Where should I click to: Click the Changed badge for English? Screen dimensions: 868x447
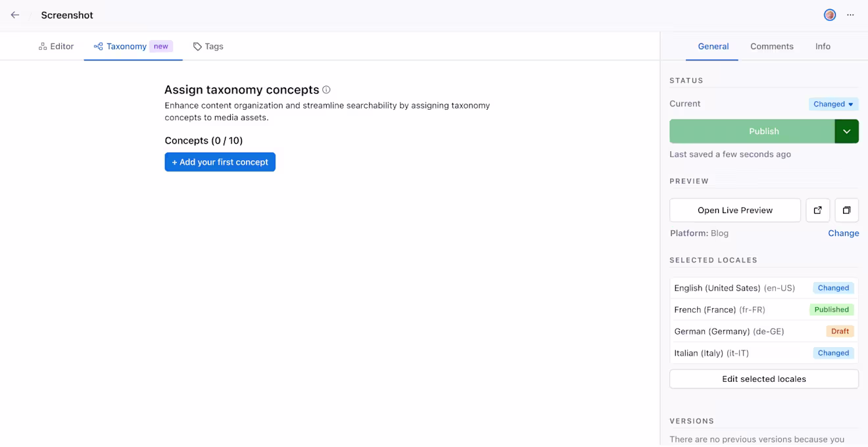click(x=833, y=288)
